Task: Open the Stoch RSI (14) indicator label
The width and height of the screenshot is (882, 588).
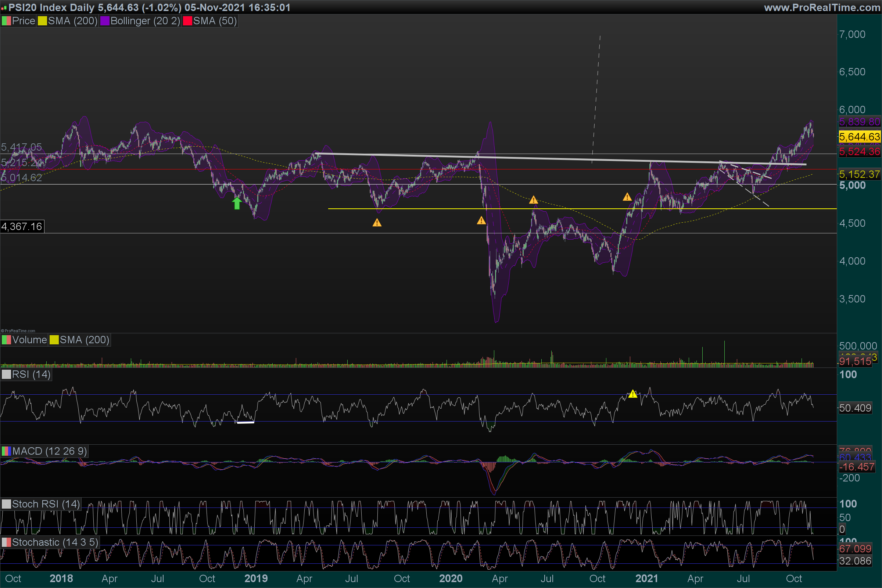Action: point(45,504)
